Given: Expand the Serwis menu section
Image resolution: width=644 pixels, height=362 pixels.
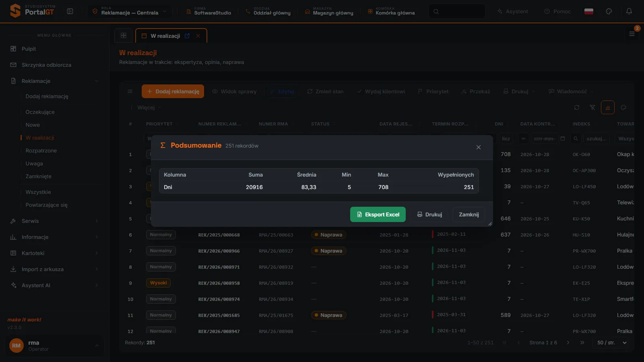Looking at the screenshot, I should [x=54, y=221].
